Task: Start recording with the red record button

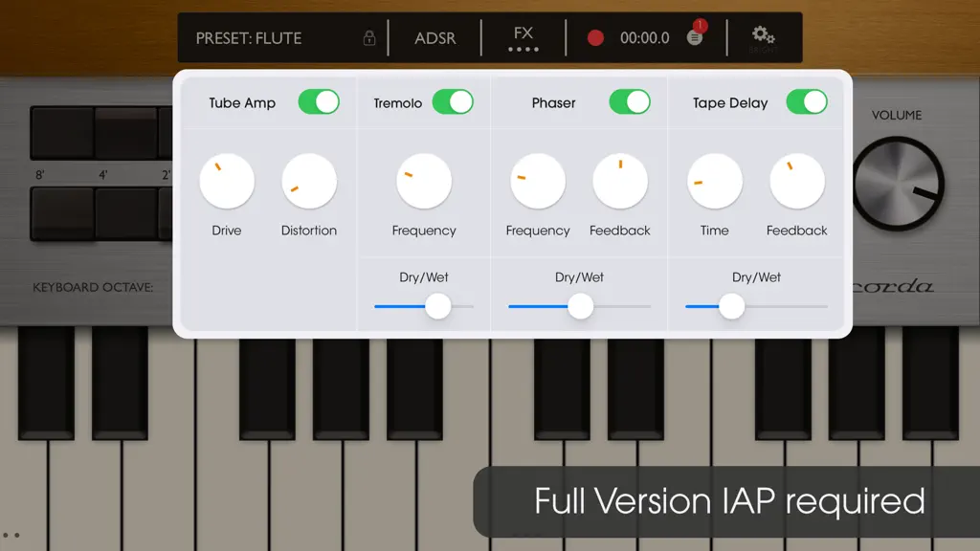Action: pos(595,38)
